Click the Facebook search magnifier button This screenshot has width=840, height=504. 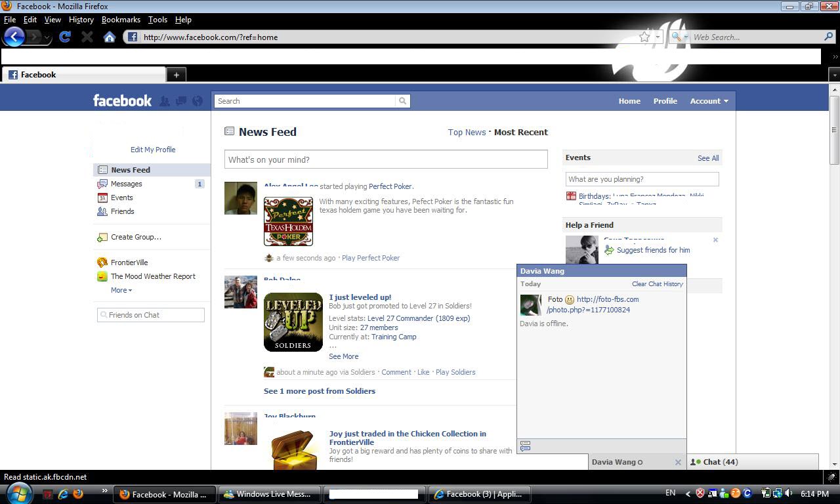click(402, 101)
